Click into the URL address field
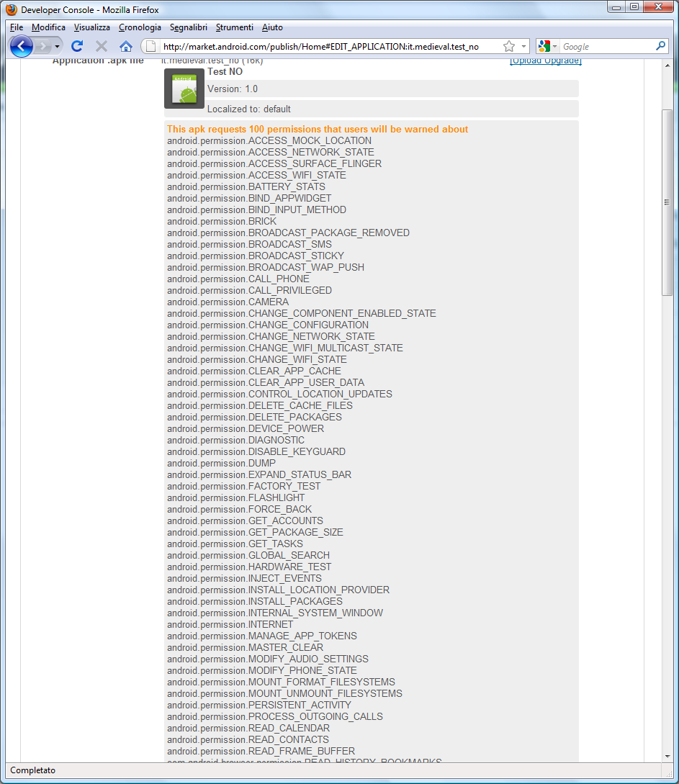This screenshot has height=784, width=679. pos(330,47)
